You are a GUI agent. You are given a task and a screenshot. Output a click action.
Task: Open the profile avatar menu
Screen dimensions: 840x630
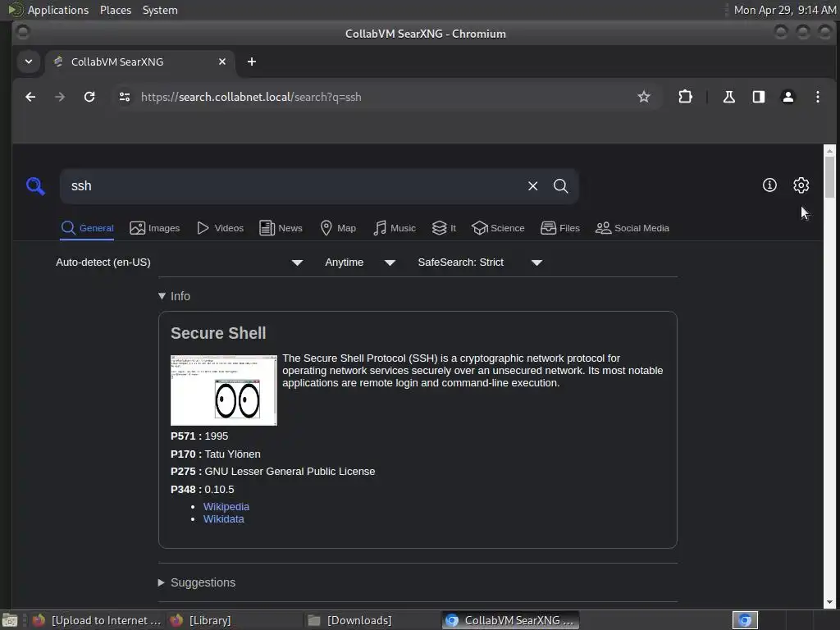[x=788, y=97]
